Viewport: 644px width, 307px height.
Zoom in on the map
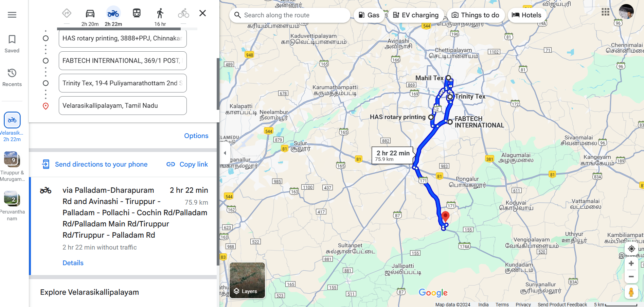click(631, 263)
